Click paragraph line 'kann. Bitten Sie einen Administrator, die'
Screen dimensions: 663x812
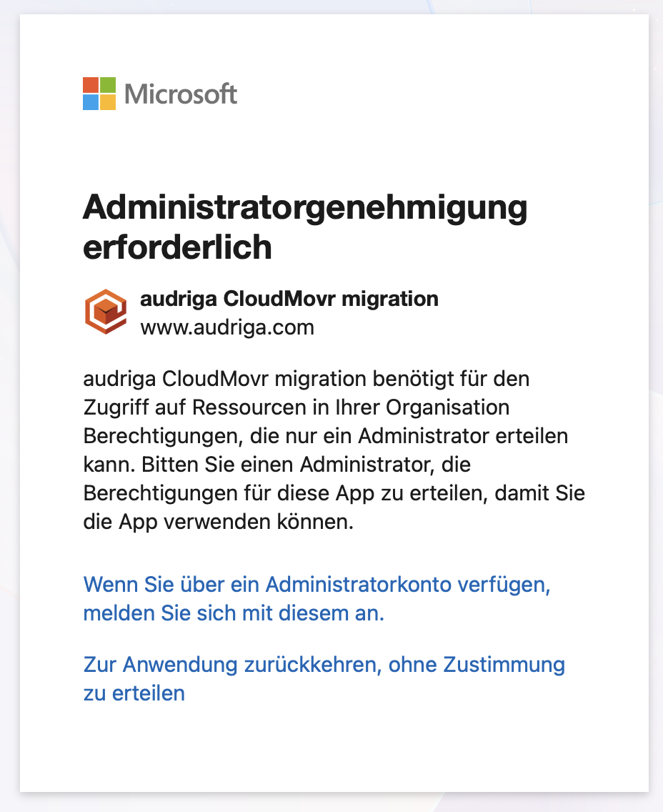coord(277,465)
